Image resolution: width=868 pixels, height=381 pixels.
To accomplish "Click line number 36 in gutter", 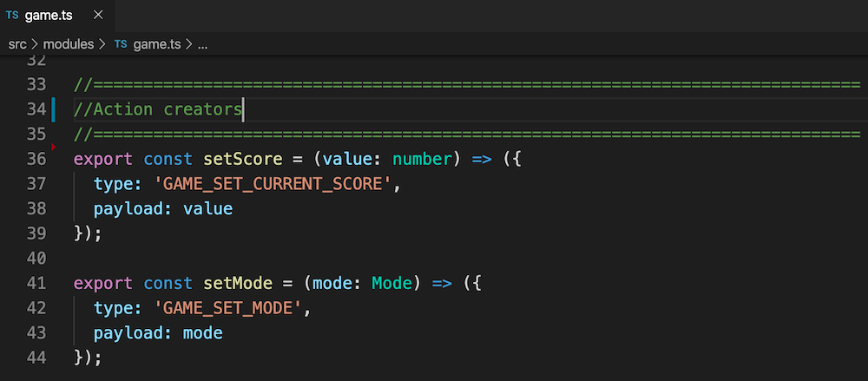I will point(36,160).
